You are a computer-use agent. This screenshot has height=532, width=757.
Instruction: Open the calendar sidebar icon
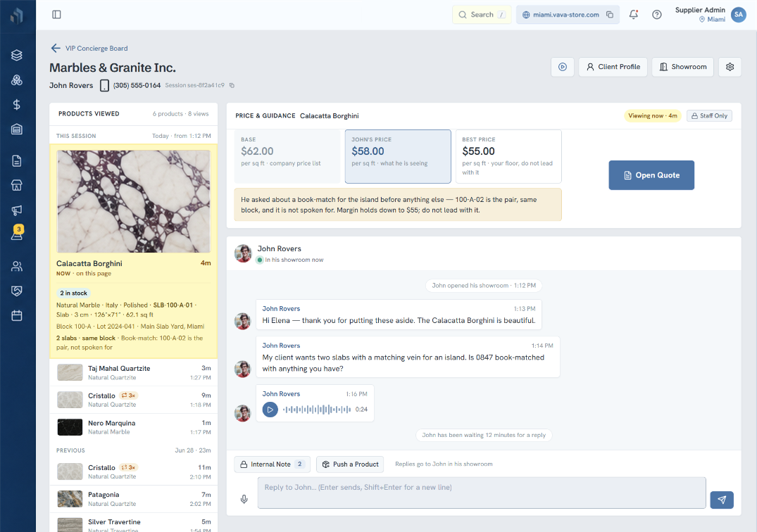coord(17,316)
